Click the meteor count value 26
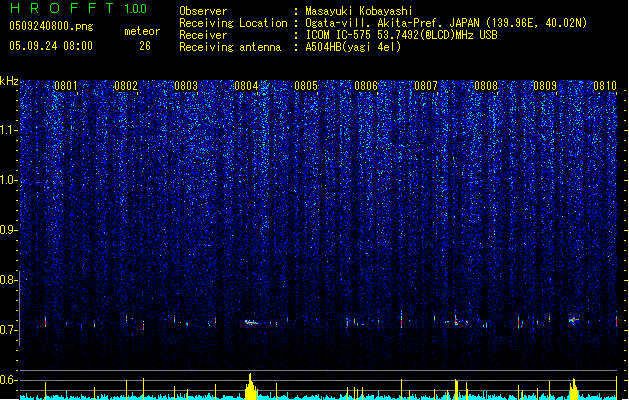This screenshot has width=629, height=400. click(x=145, y=46)
